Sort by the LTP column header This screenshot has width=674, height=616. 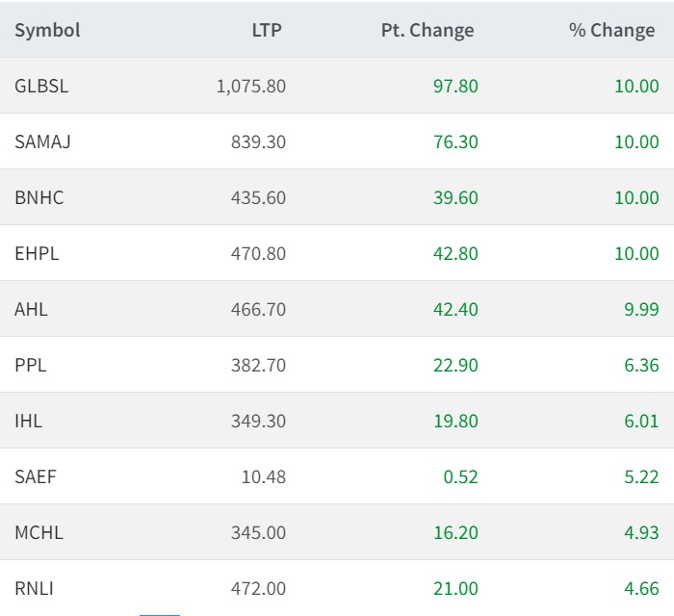(x=267, y=30)
